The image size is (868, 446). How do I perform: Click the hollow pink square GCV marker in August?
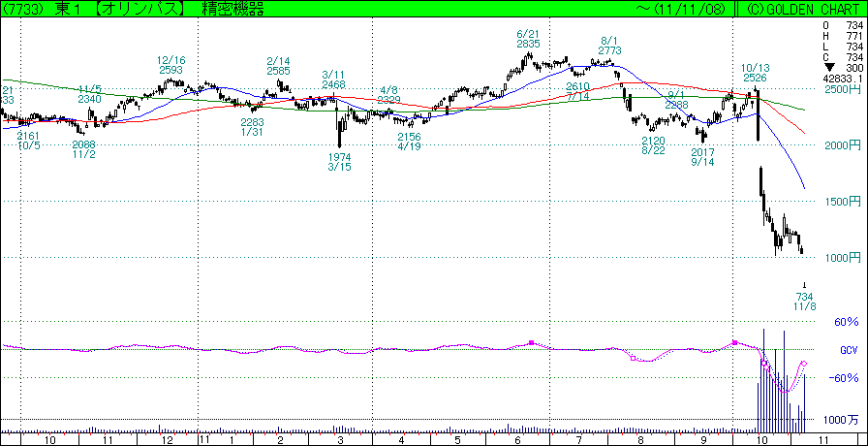[633, 358]
